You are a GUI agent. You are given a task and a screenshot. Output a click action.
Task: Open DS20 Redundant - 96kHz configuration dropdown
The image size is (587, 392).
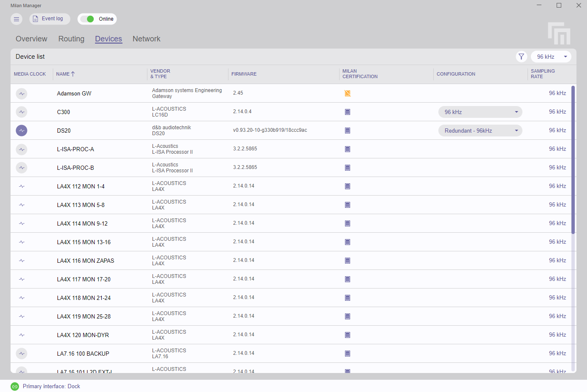480,131
